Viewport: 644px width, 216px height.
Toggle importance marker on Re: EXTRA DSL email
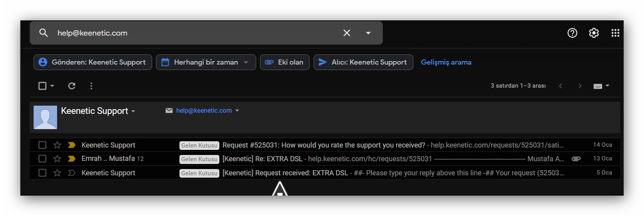[x=72, y=159]
